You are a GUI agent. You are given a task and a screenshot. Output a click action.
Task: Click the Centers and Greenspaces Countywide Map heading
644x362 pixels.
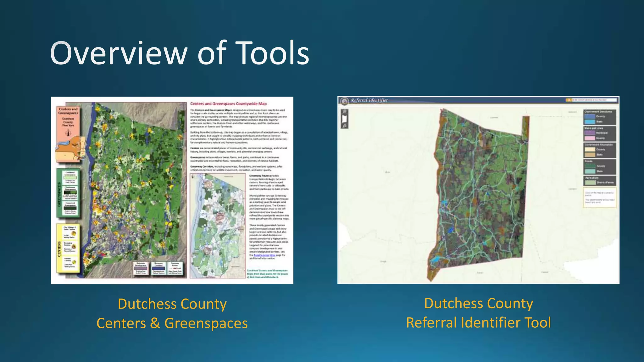pos(228,103)
